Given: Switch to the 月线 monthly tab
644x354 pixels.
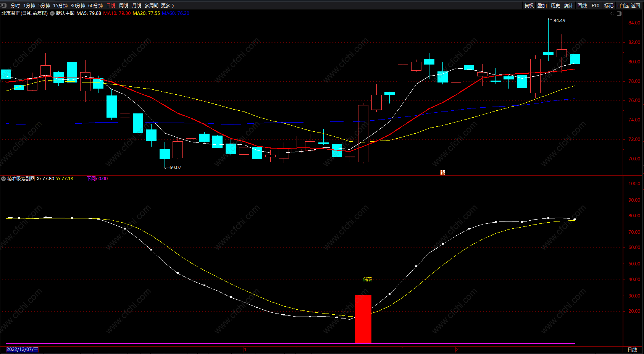Looking at the screenshot, I should (137, 6).
